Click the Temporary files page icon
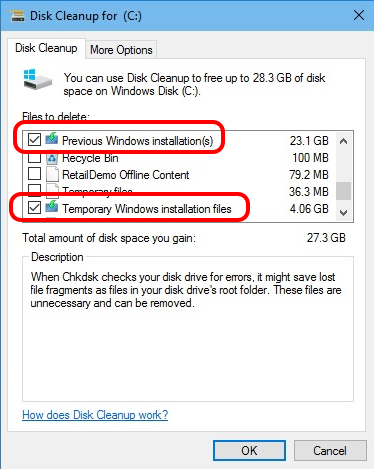 [52, 189]
